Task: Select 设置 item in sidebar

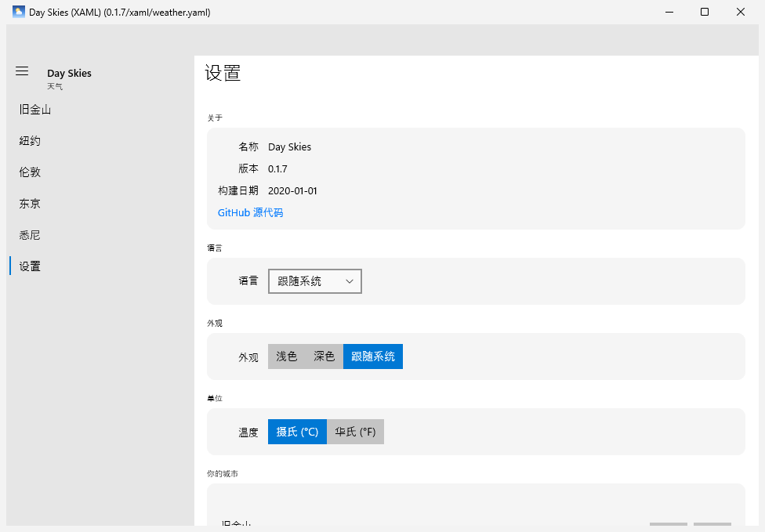Action: pos(100,266)
